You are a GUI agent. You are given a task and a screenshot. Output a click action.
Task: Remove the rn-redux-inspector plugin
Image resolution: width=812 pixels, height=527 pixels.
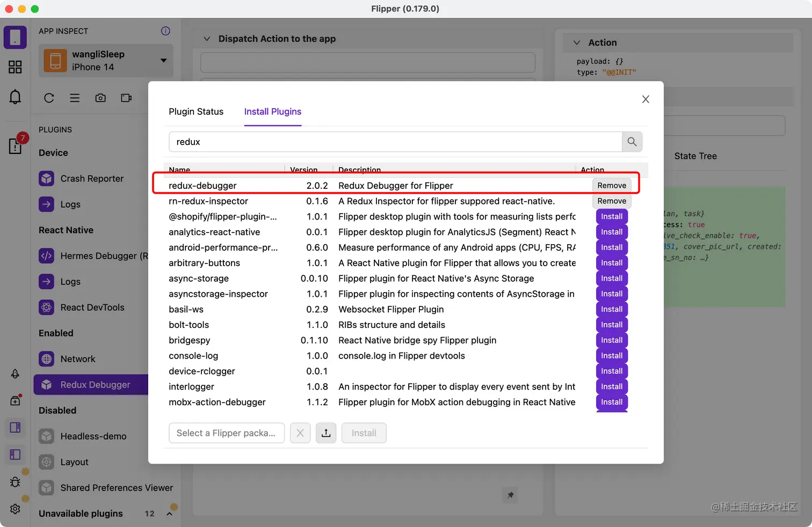pos(612,201)
